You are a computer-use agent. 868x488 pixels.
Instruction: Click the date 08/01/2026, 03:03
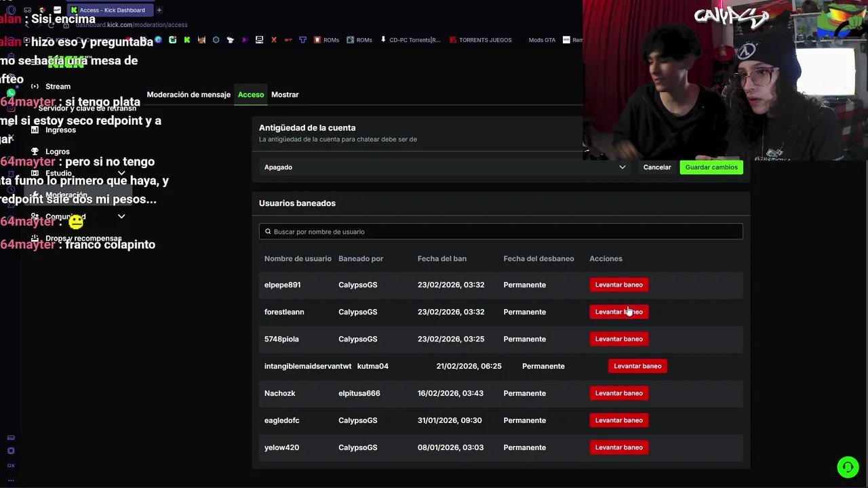pos(450,447)
